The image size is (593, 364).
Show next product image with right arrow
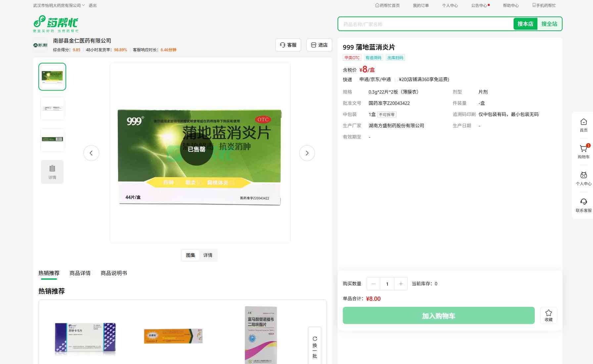(307, 153)
